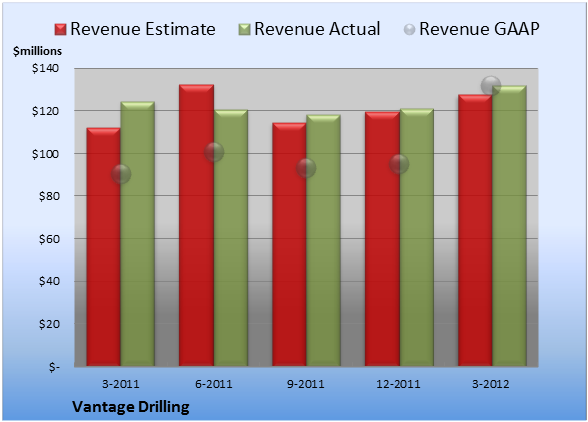Viewport: 588px width, 422px height.
Task: Click the GAAP marker for 3-2011
Action: 121,174
